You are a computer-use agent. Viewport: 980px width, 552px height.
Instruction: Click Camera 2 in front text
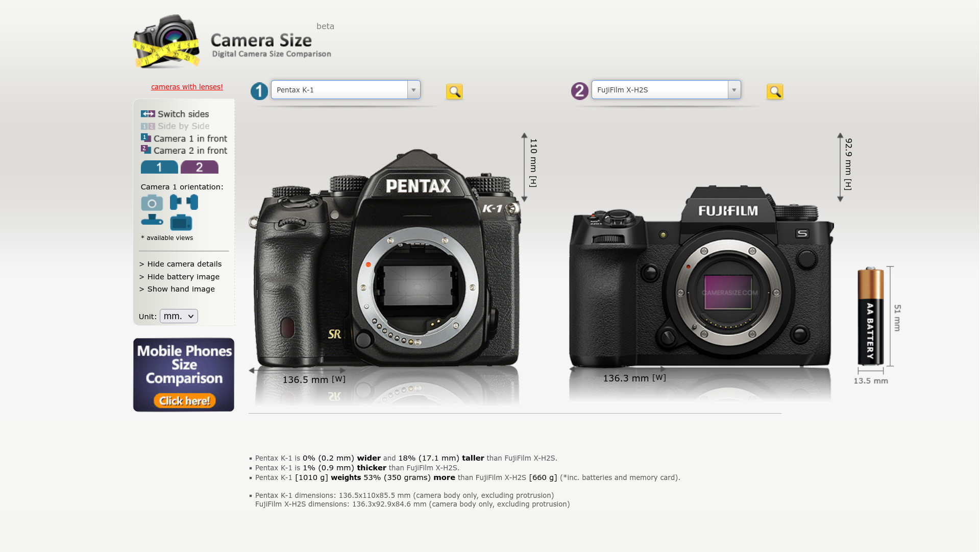pos(190,151)
